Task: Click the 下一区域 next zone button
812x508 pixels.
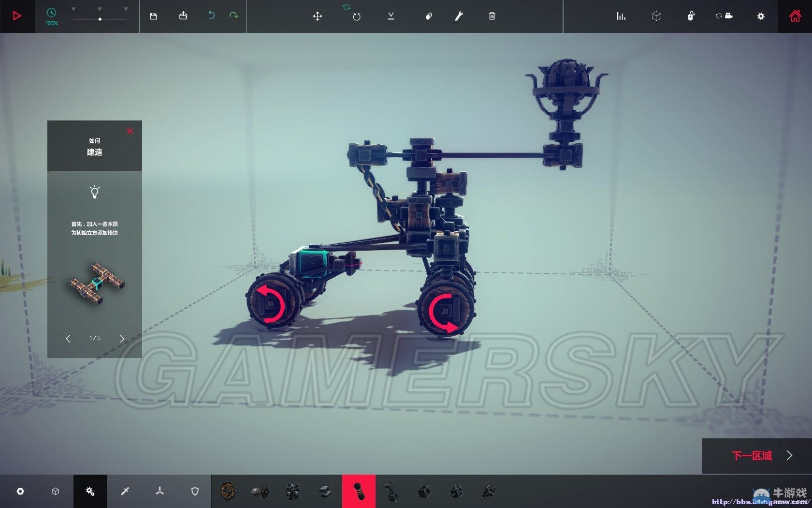Action: (x=756, y=456)
